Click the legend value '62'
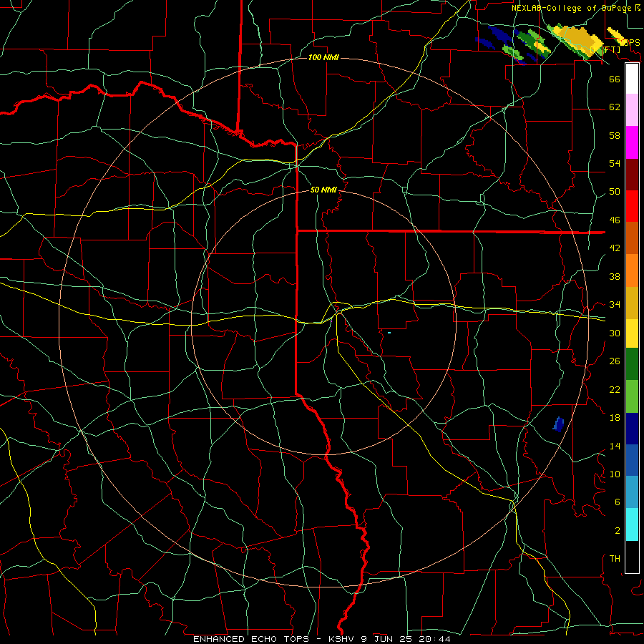The width and height of the screenshot is (644, 644). (615, 107)
